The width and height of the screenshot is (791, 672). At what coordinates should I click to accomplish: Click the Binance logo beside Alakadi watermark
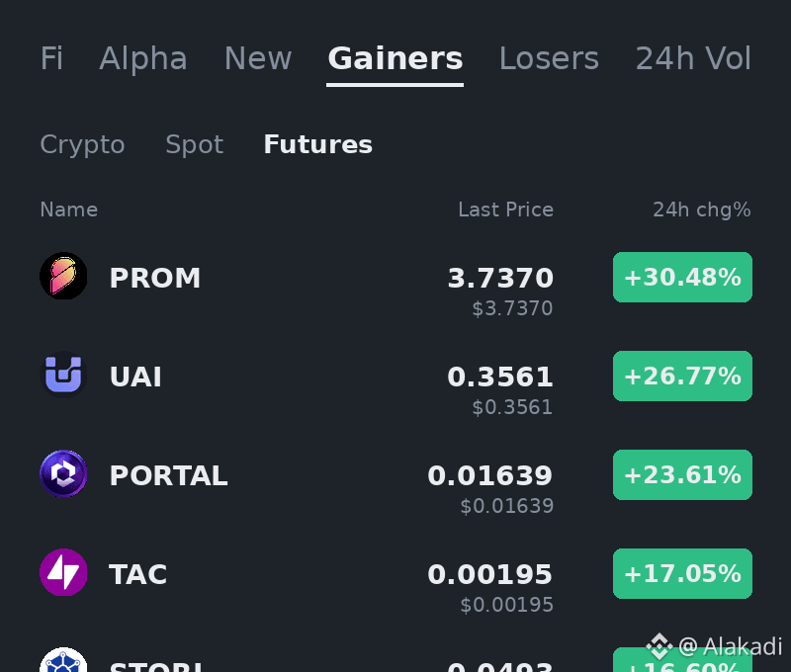(659, 646)
